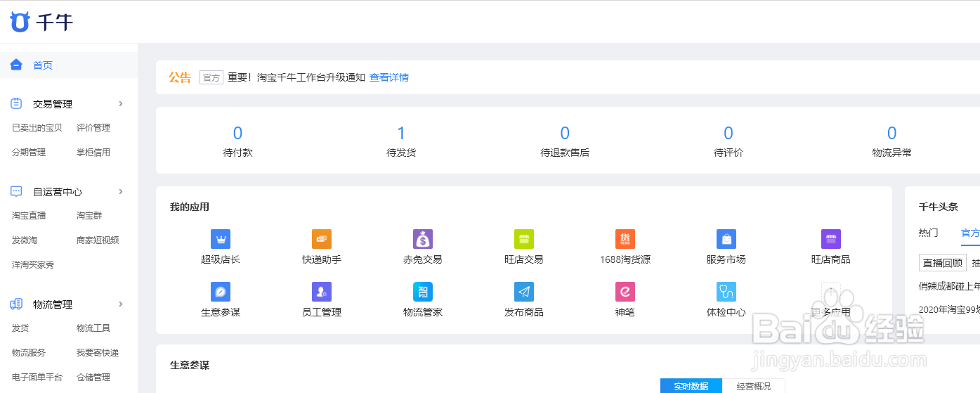Switch to the 官方 tab in 千牛头条
This screenshot has width=980, height=393.
click(970, 233)
